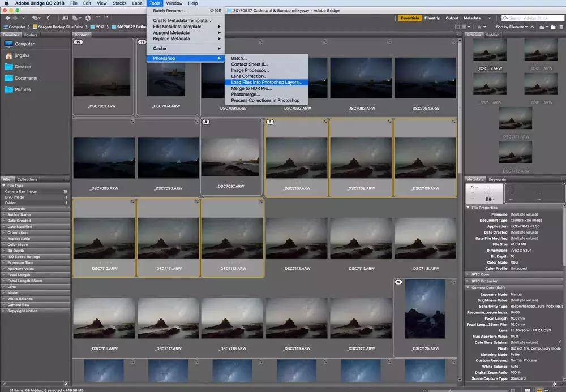
Task: Click the Go Back arrow in toolbar
Action: click(7, 18)
